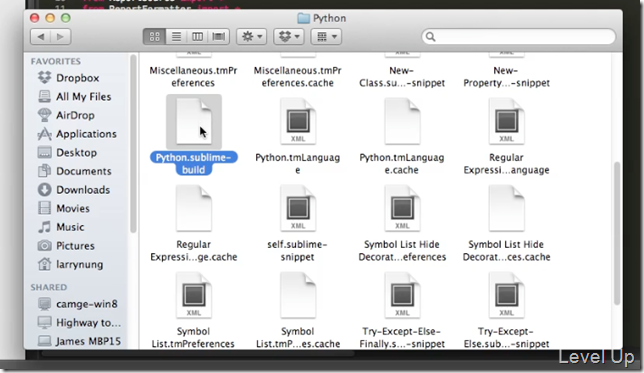The image size is (644, 373).
Task: Select Symbol List Hide Decorat...ces.cache file icon
Action: 506,209
